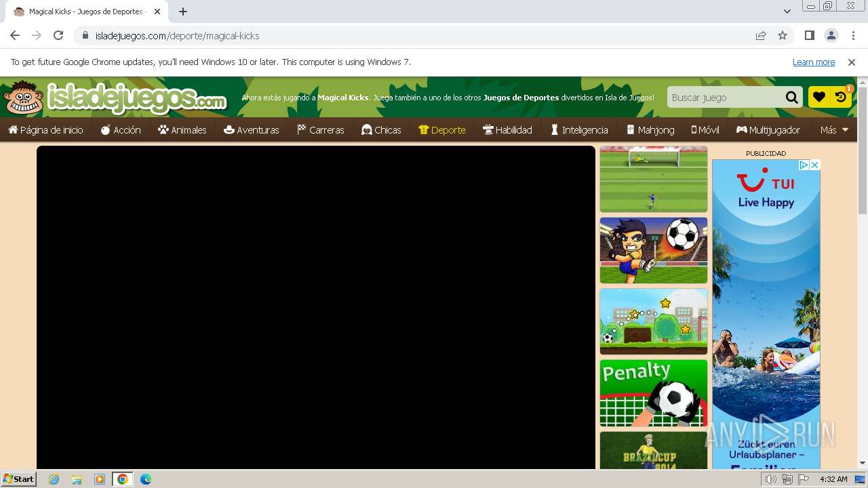
Task: Click the system clock showing 4:32 AM
Action: [x=833, y=479]
